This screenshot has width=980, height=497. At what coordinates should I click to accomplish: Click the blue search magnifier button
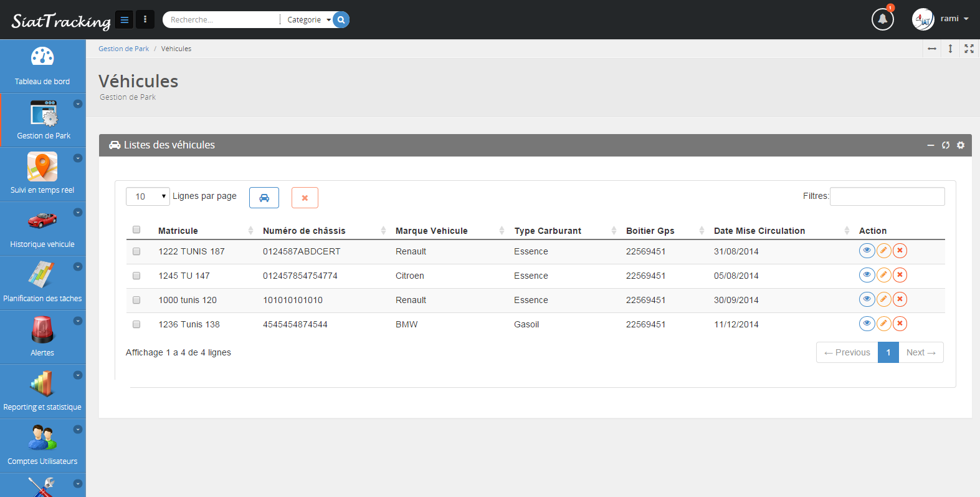pos(341,20)
